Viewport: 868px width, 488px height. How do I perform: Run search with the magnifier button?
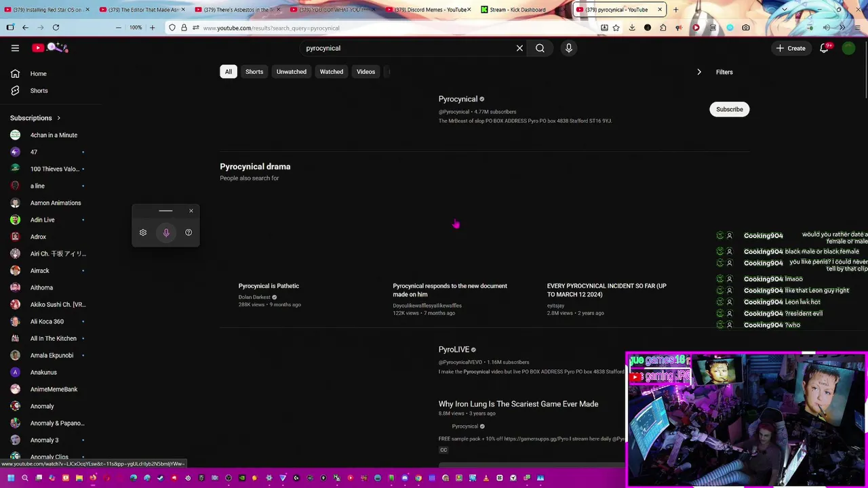tap(540, 48)
